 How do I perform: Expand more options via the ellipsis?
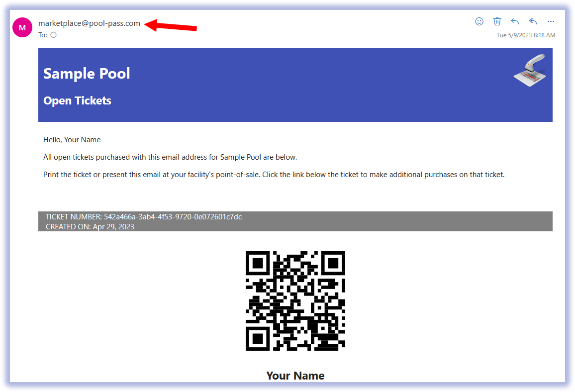(551, 21)
